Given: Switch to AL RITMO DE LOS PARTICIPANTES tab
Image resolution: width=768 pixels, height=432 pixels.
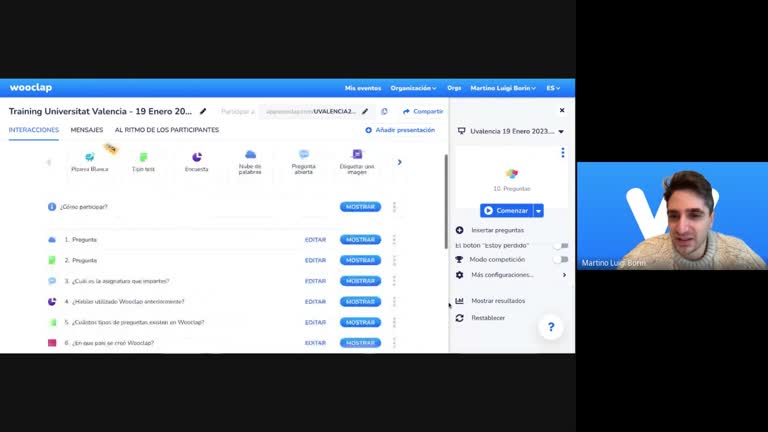Looking at the screenshot, I should coord(167,130).
